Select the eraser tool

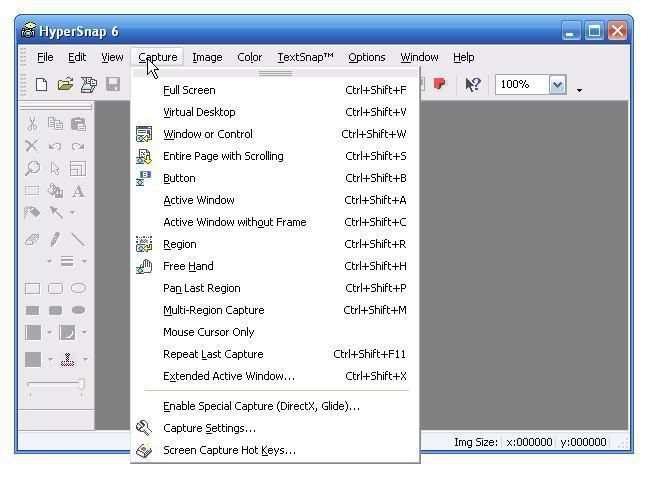tap(32, 240)
